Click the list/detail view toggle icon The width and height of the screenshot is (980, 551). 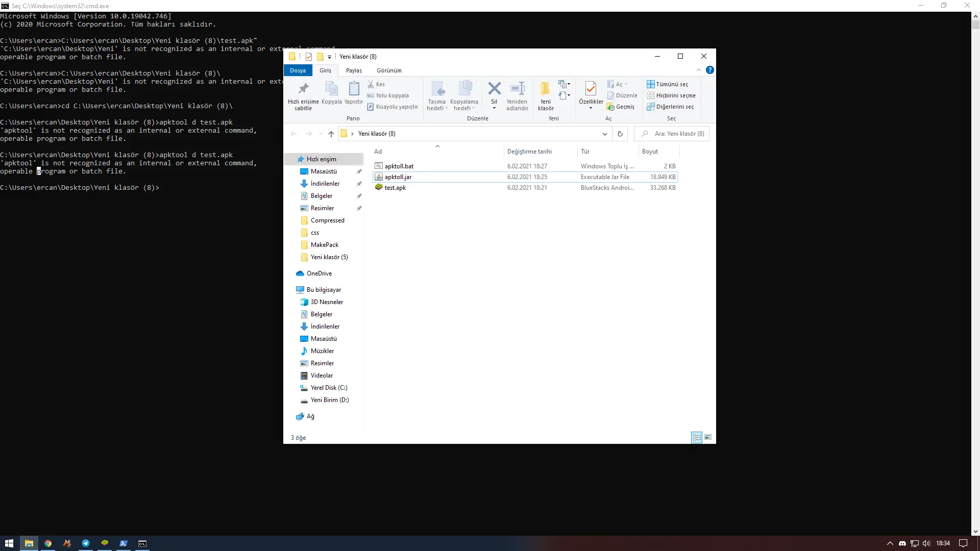pyautogui.click(x=697, y=437)
